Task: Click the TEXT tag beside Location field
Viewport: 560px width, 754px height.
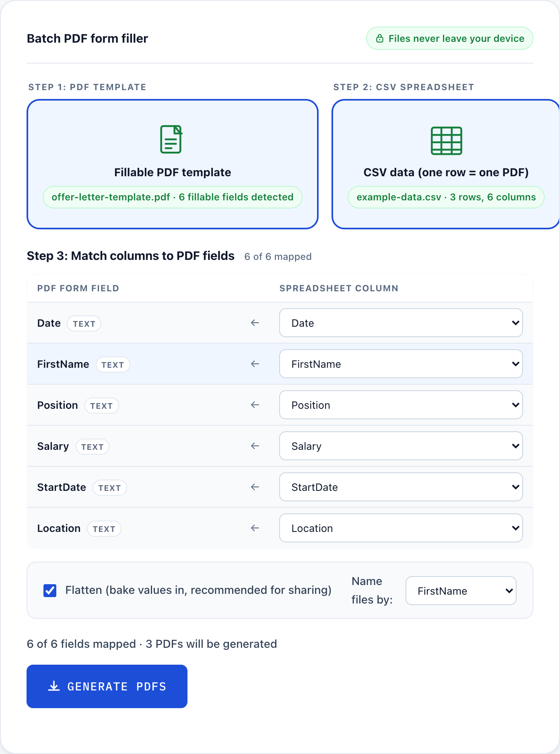Action: pyautogui.click(x=104, y=529)
